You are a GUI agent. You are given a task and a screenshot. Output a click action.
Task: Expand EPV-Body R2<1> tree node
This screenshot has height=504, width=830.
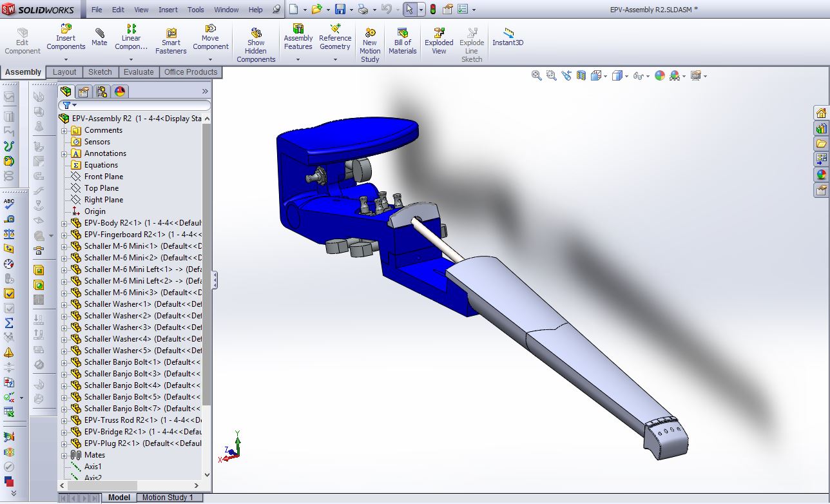point(64,223)
